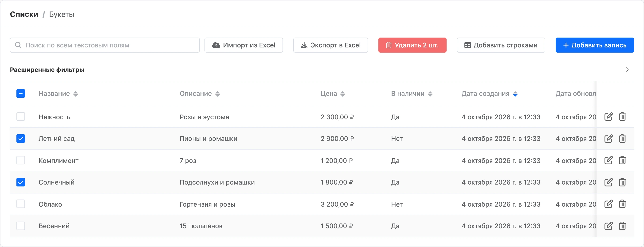Delete the Весенний row

coord(622,226)
